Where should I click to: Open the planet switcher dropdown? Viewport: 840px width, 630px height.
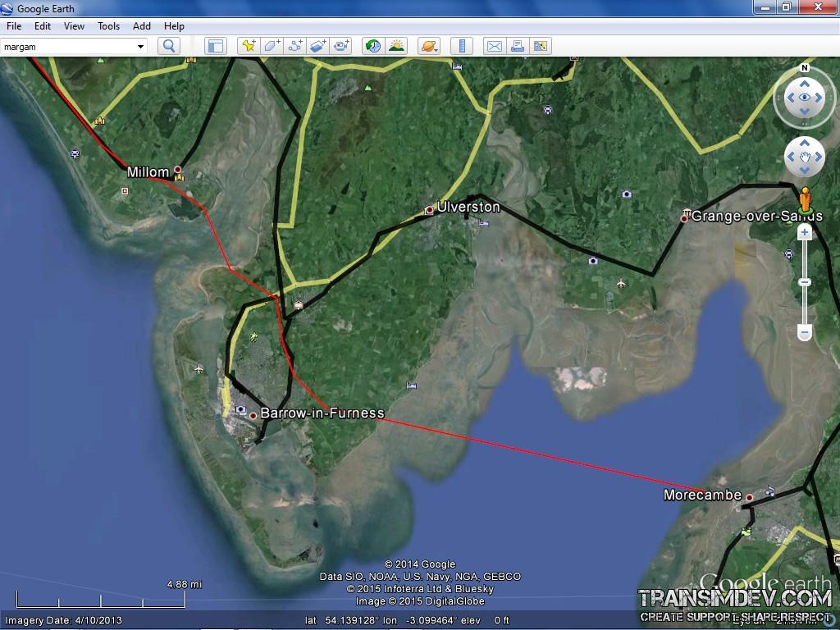coord(429,46)
